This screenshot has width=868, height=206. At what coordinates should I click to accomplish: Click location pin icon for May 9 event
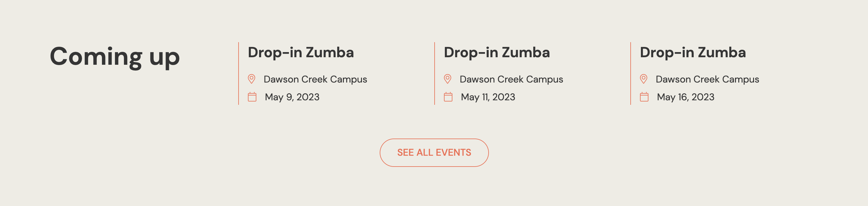pyautogui.click(x=251, y=79)
